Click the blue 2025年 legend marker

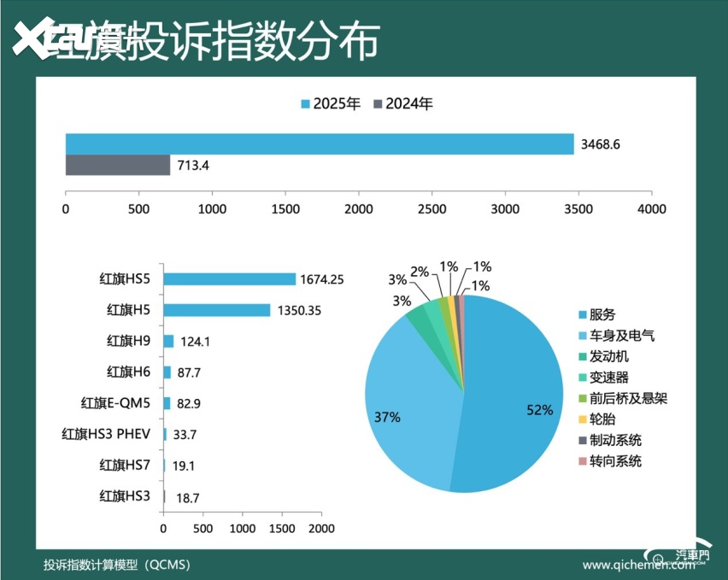point(305,104)
